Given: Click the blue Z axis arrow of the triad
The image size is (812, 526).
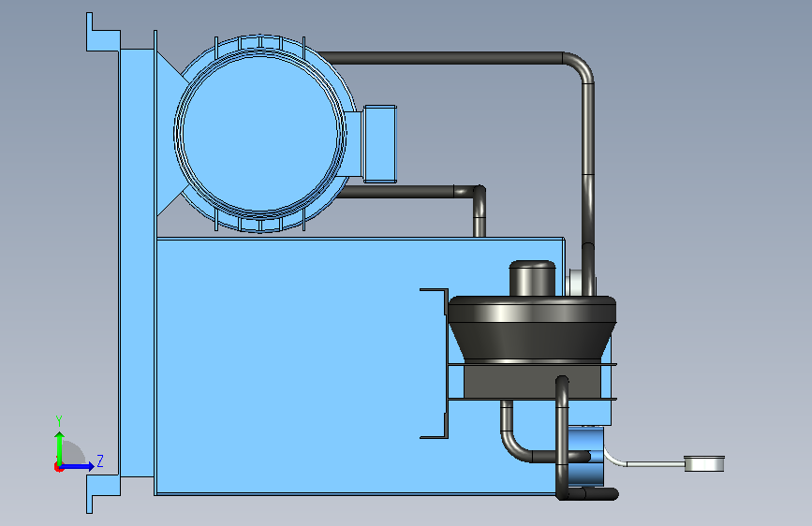Looking at the screenshot, I should tap(78, 466).
